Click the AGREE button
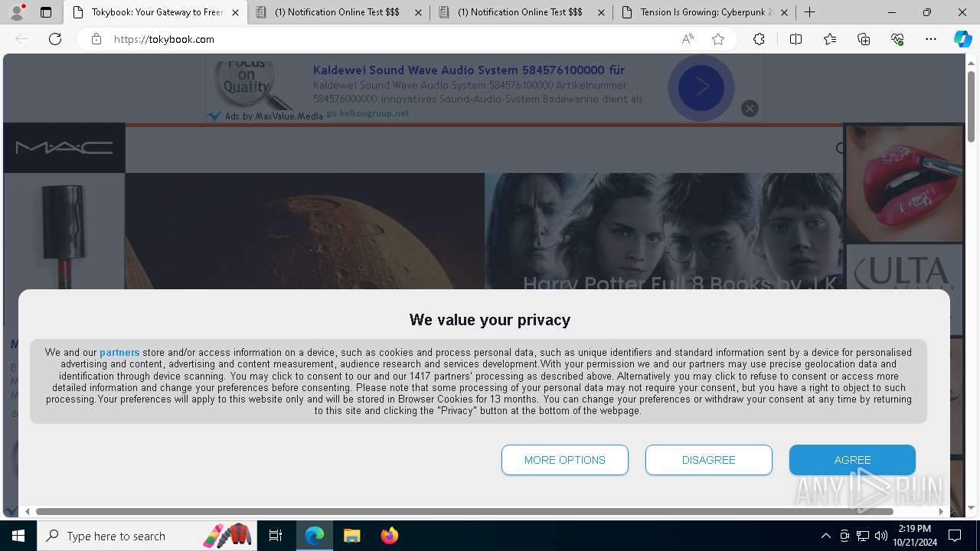Viewport: 980px width, 551px height. point(852,460)
